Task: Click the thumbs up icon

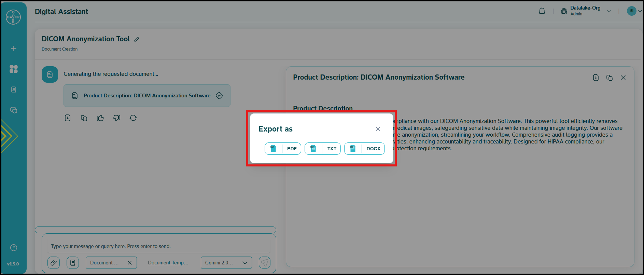Action: [x=100, y=118]
